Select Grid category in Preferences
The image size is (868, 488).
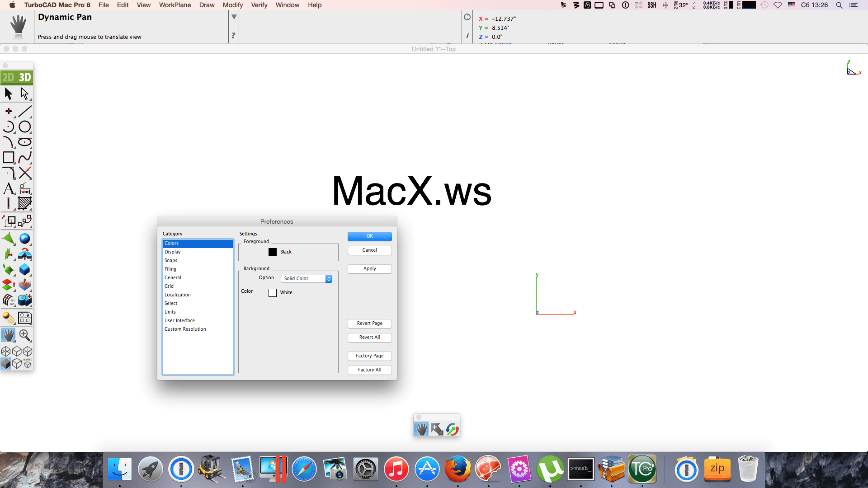[x=198, y=286]
